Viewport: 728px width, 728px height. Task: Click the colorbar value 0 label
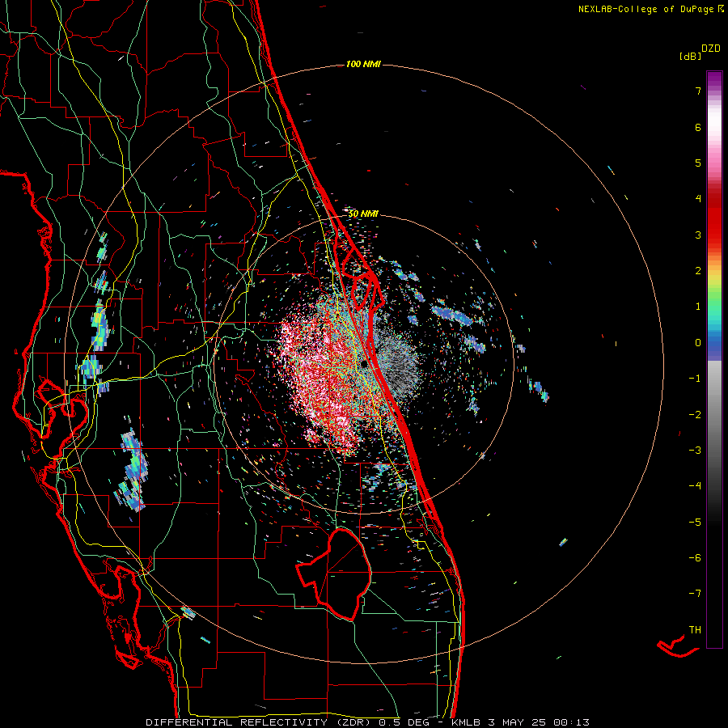click(x=698, y=343)
